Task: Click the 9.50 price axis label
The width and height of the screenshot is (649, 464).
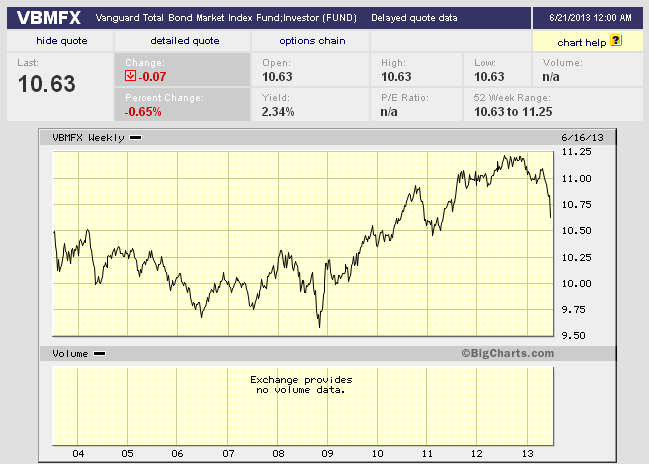Action: point(573,335)
